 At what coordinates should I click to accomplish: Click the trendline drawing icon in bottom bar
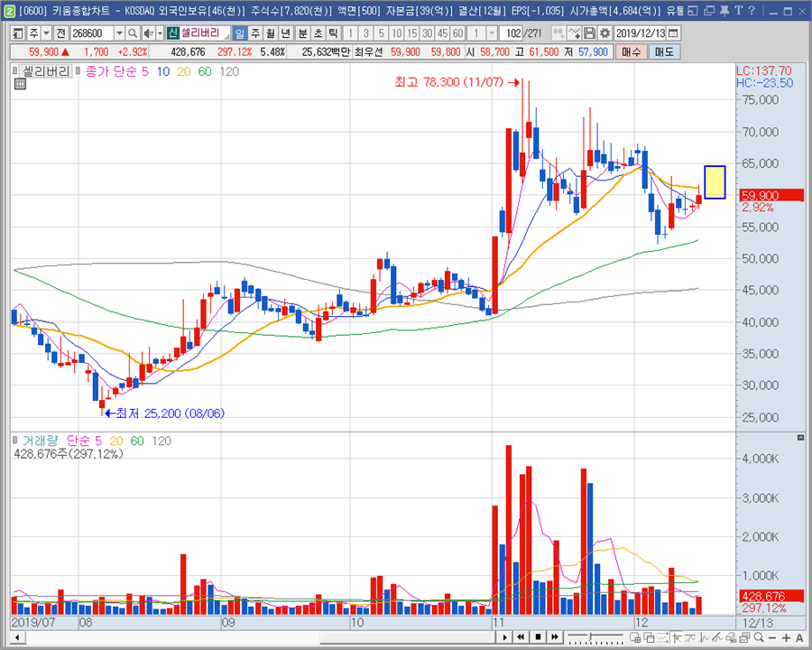pos(716,637)
